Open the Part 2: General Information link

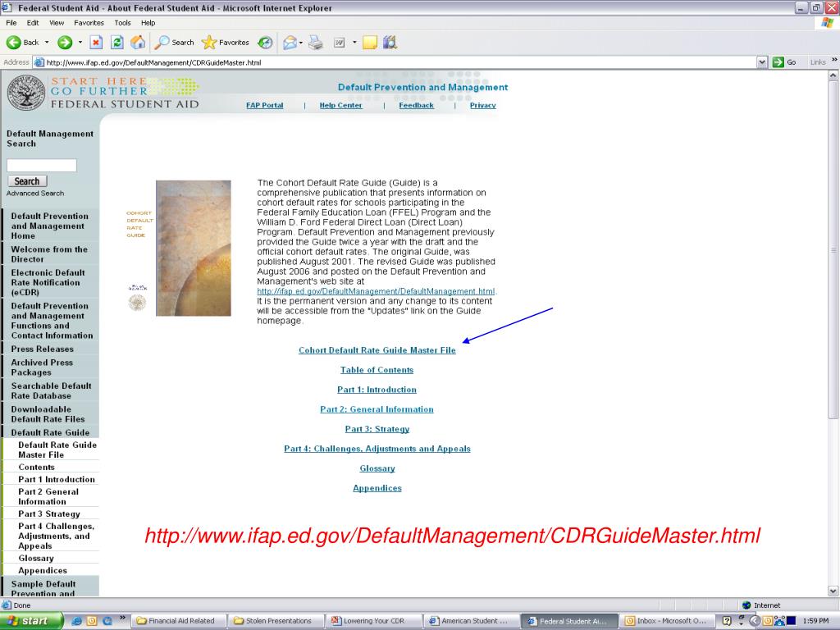pyautogui.click(x=377, y=410)
